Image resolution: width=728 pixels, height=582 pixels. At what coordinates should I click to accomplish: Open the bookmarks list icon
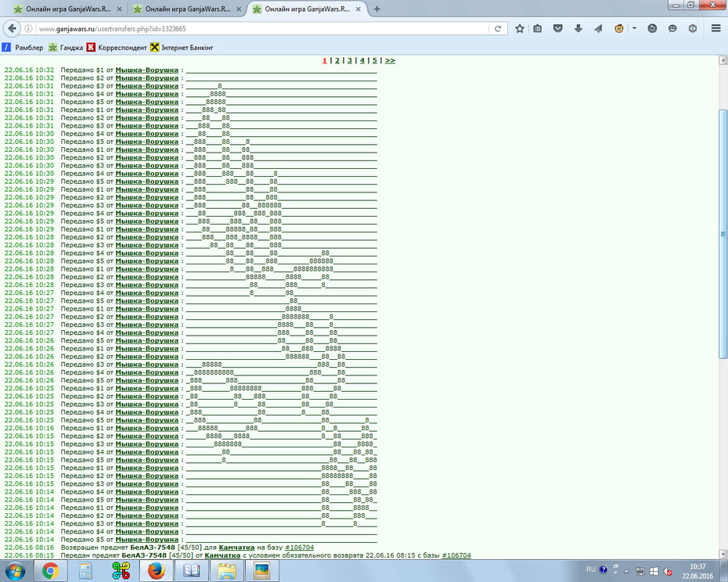(x=538, y=29)
